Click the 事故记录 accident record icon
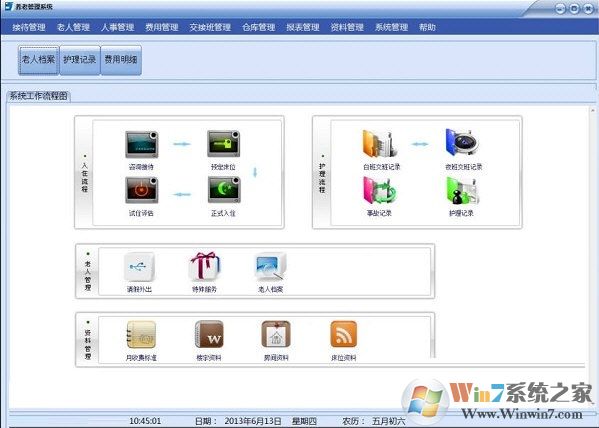Screen dimensions: 599x428 [x=380, y=190]
